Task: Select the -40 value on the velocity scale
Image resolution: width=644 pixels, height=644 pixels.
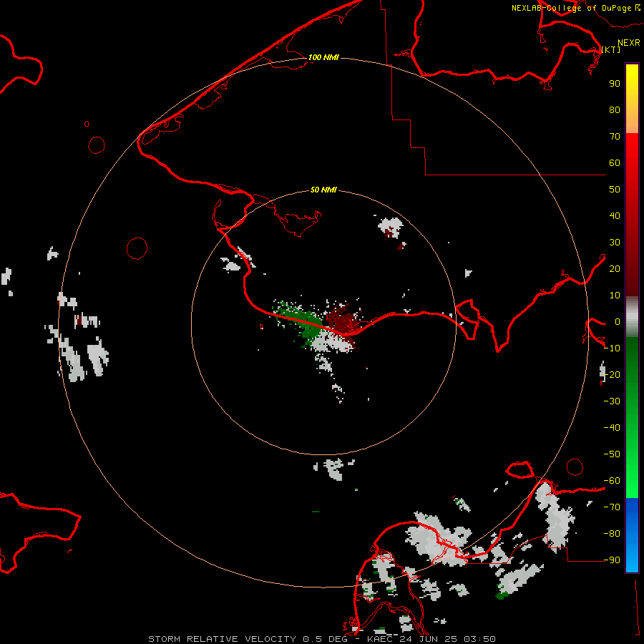Action: [x=612, y=428]
